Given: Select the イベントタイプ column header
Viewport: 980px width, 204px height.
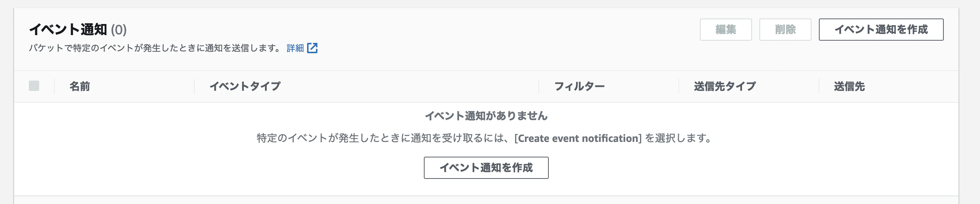Looking at the screenshot, I should point(245,86).
